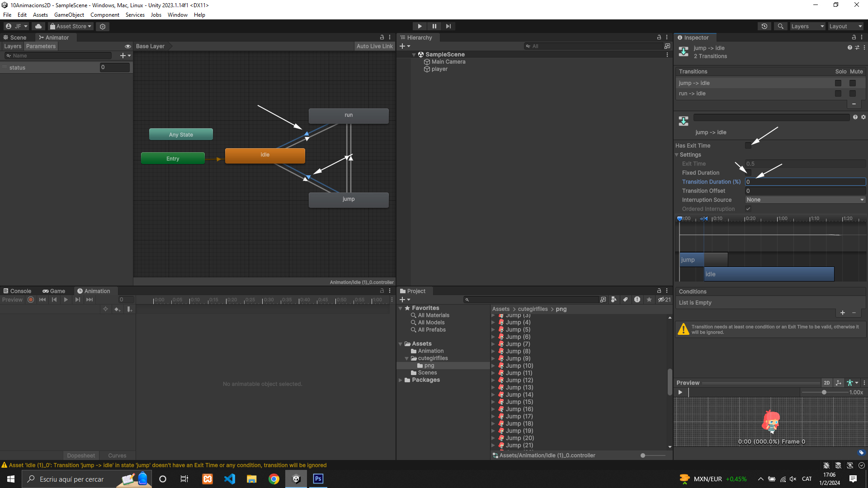Check Mute for run -> idle transition
868x488 pixels.
(x=853, y=94)
